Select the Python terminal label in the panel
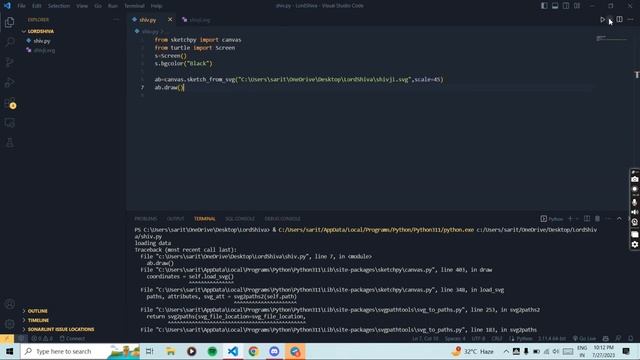Image resolution: width=640 pixels, height=360 pixels. coord(552,219)
